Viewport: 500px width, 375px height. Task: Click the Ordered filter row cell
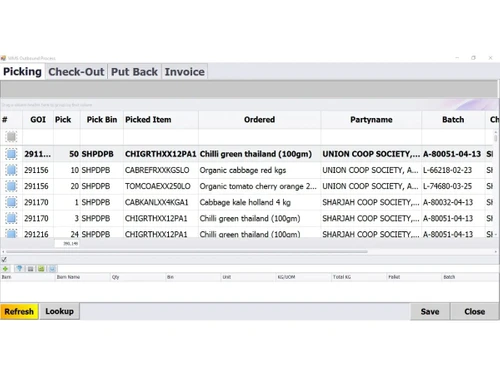[260, 137]
